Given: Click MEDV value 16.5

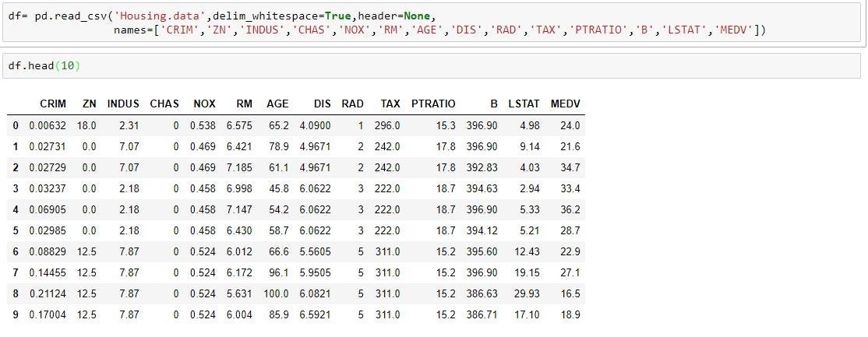Looking at the screenshot, I should tap(570, 294).
